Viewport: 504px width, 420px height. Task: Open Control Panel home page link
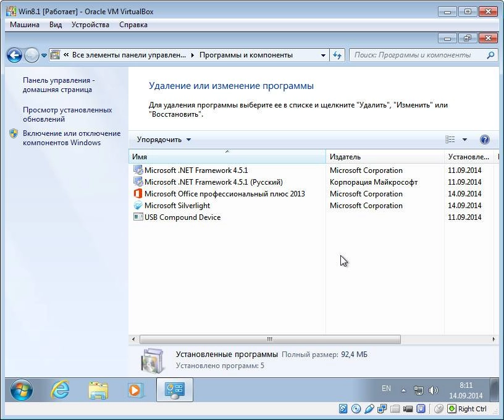[x=59, y=85]
